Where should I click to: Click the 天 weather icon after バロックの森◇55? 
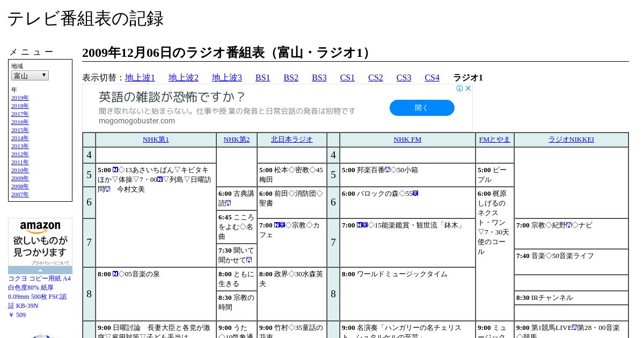[415, 194]
